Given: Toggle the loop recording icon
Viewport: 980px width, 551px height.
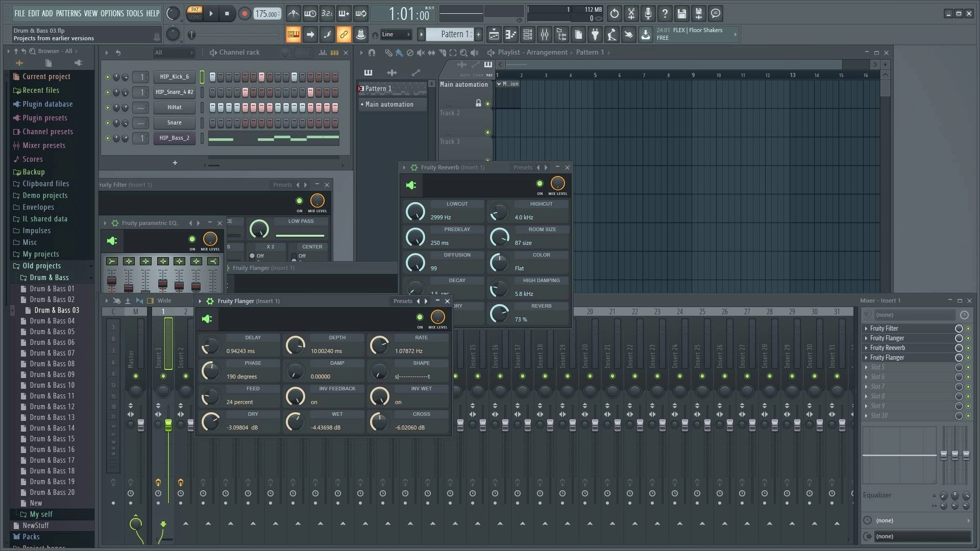Looking at the screenshot, I should click(x=361, y=14).
